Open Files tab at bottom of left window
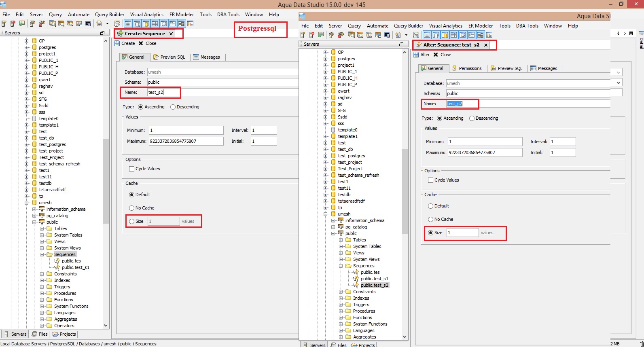The image size is (644, 347). click(x=40, y=334)
